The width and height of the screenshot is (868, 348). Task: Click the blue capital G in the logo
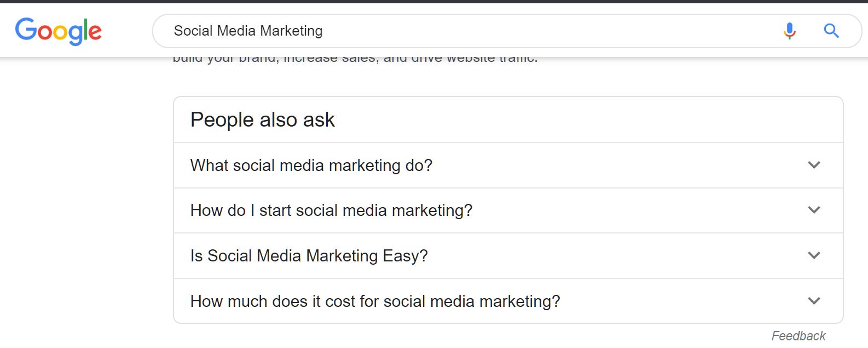pos(26,28)
